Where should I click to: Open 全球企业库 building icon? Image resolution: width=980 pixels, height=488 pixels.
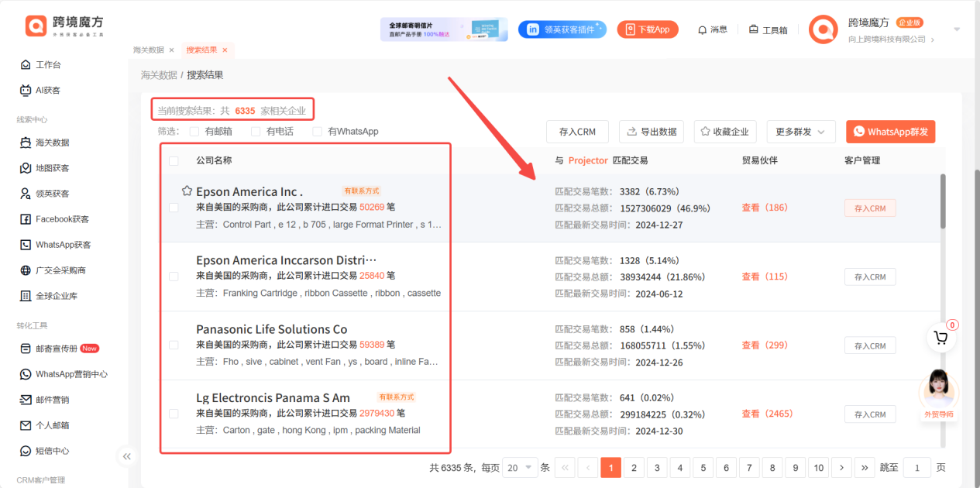point(26,296)
